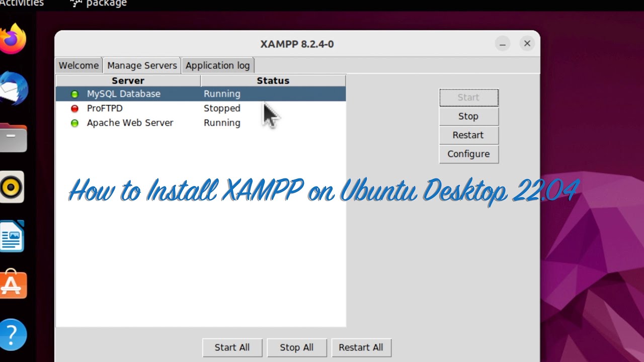Viewport: 644px width, 362px height.
Task: Click green status light for MySQL Database
Action: pos(74,94)
